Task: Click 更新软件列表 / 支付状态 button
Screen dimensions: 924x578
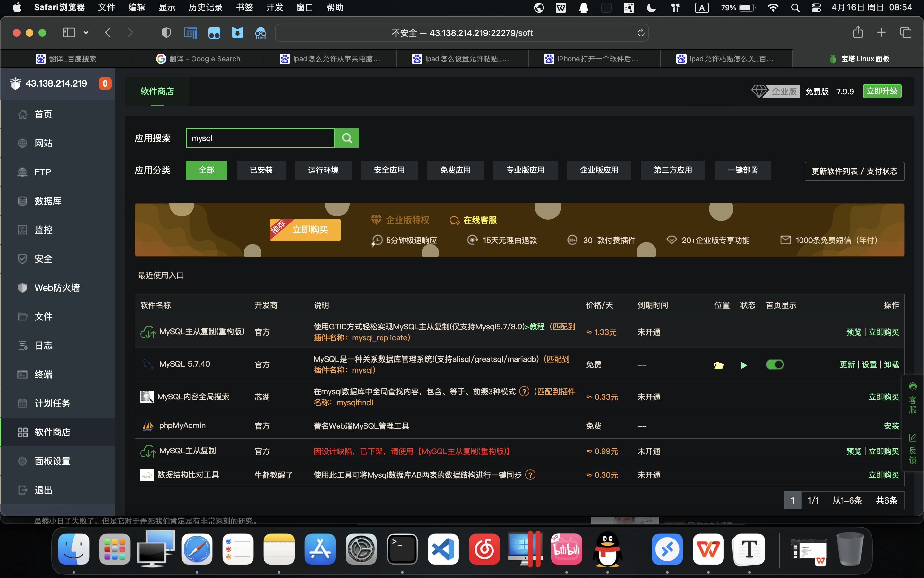Action: click(x=854, y=171)
